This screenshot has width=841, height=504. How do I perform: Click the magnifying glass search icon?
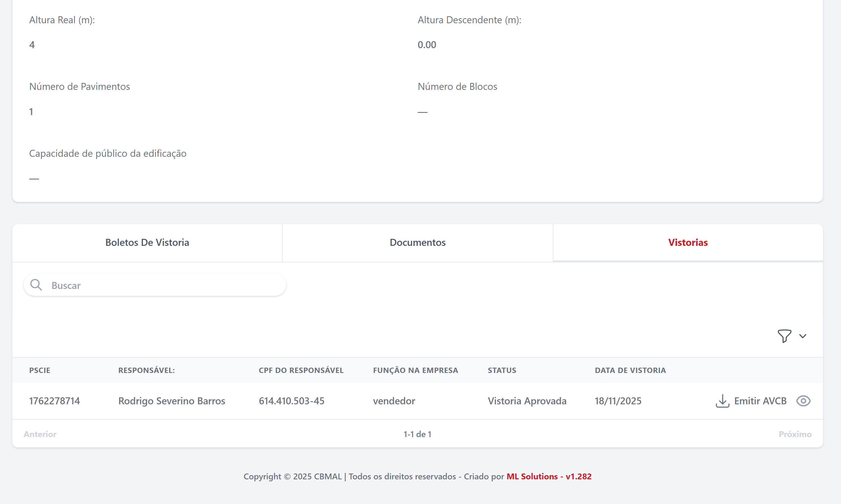click(x=36, y=285)
